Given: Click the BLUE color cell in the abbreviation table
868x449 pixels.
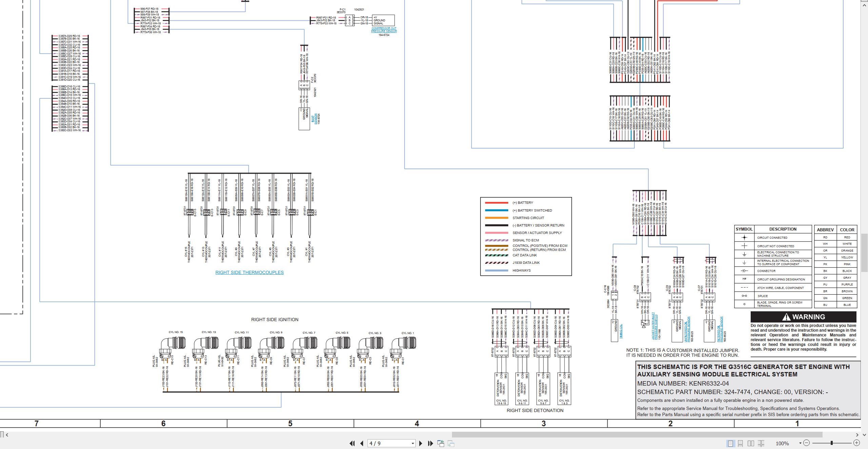Looking at the screenshot, I should (847, 305).
